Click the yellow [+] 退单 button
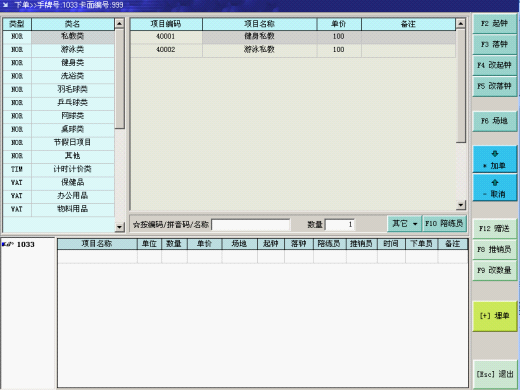This screenshot has width=520, height=390. click(x=495, y=316)
